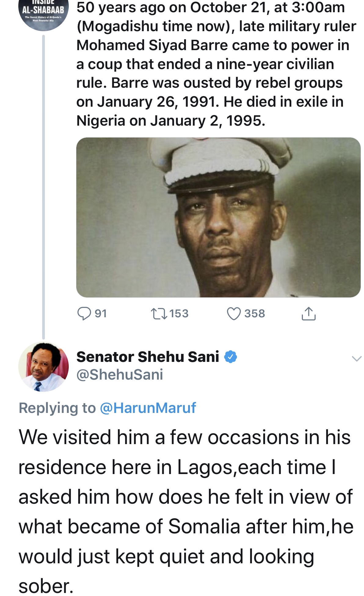Open the @HarunMaruf mention link
The width and height of the screenshot is (364, 596).
coord(148,408)
